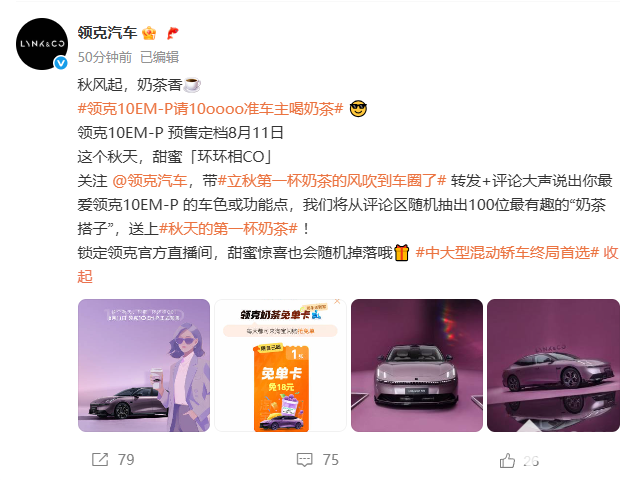Click the 50分钟前 post timestamp
Image resolution: width=627 pixels, height=480 pixels.
tap(105, 57)
